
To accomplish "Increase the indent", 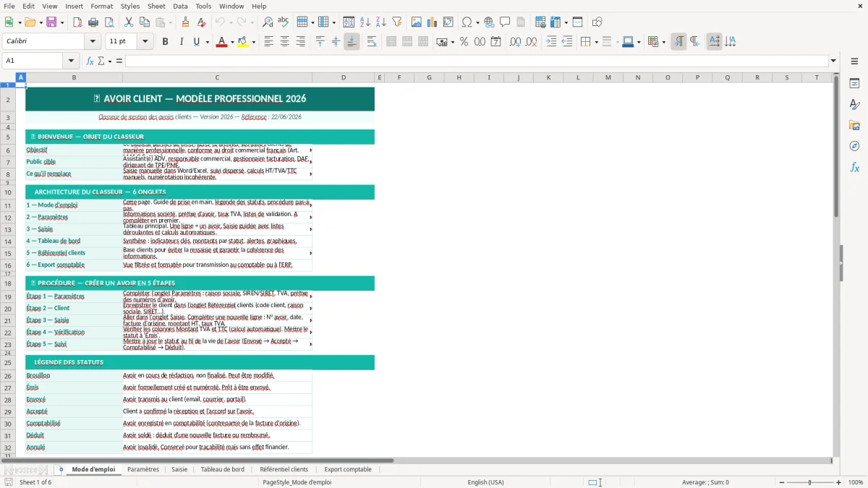I will click(x=551, y=42).
